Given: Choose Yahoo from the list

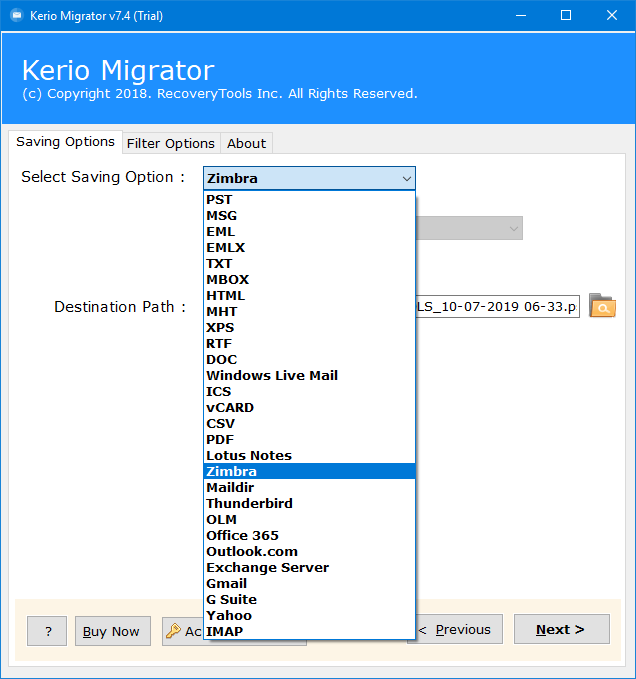Looking at the screenshot, I should point(309,616).
